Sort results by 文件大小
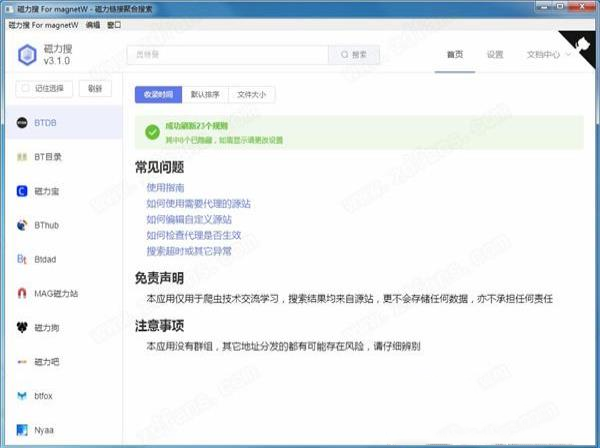The height and width of the screenshot is (448, 600). pyautogui.click(x=251, y=94)
